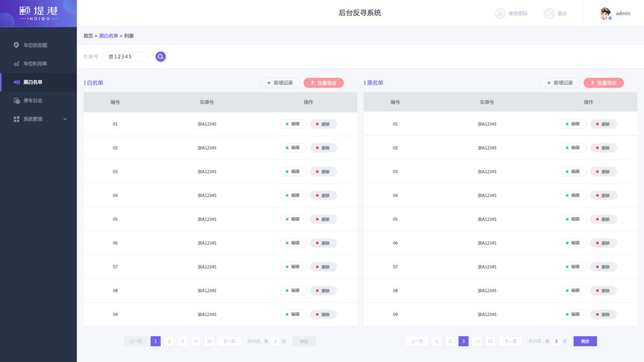
Task: Click 编号 column header in 黑名单
Action: [395, 102]
